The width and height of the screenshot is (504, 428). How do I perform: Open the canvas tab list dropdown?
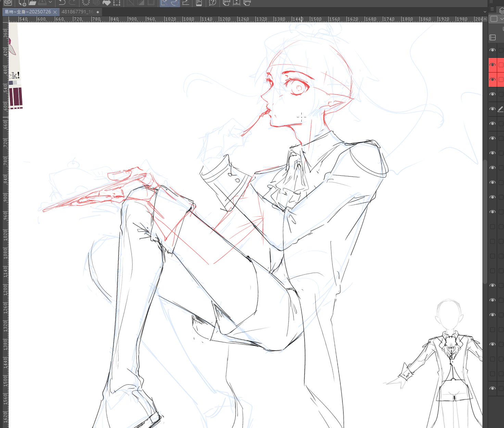(485, 12)
